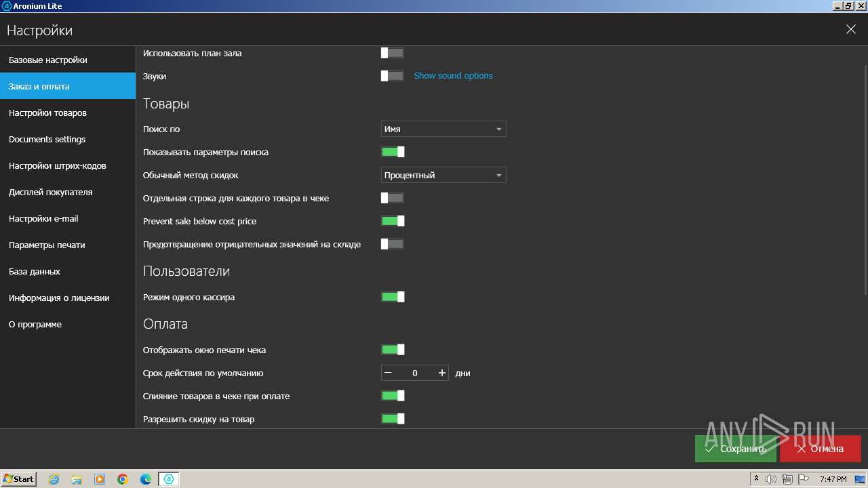
Task: Click the Show sound options link
Action: click(453, 75)
